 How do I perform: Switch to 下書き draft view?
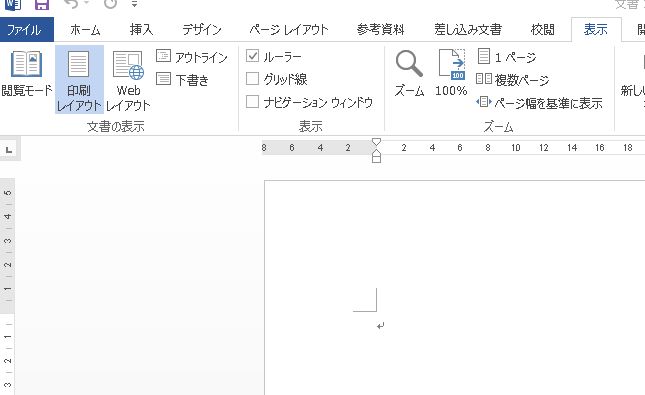tap(182, 79)
